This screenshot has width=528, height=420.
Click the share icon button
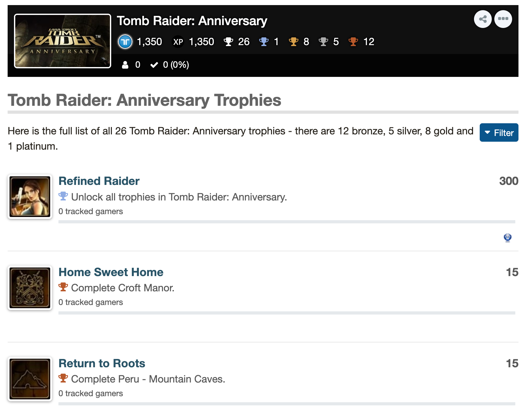tap(483, 19)
